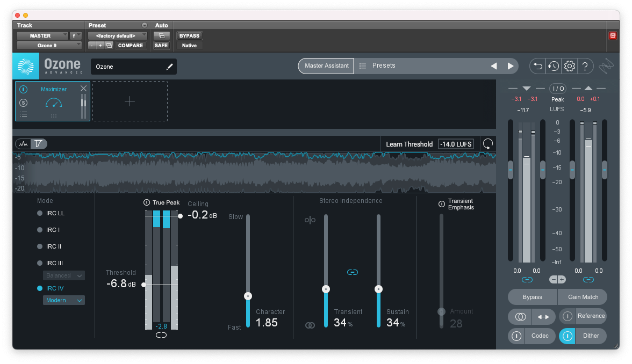The image size is (632, 364).
Task: Click the Sustain stereo independence slider handle
Action: pos(378,289)
